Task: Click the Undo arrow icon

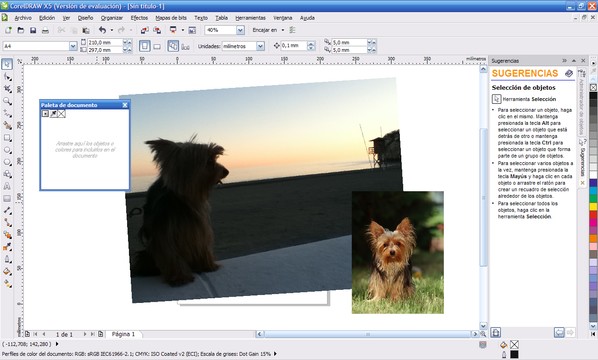Action: pos(102,30)
